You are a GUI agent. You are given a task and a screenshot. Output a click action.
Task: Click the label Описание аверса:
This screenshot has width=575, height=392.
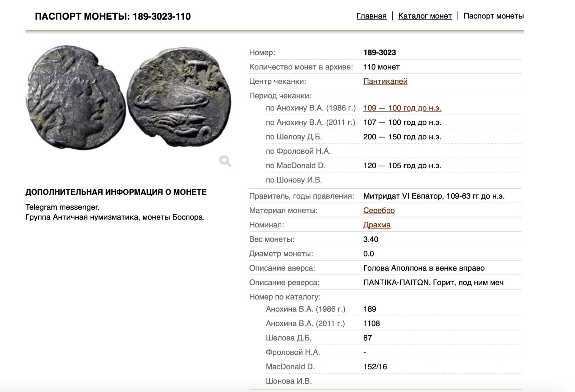pos(282,268)
